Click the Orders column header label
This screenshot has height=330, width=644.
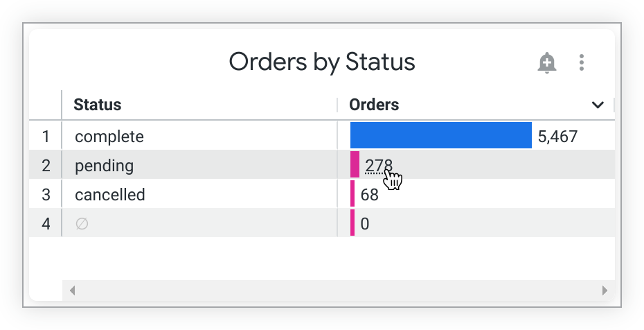coord(374,105)
